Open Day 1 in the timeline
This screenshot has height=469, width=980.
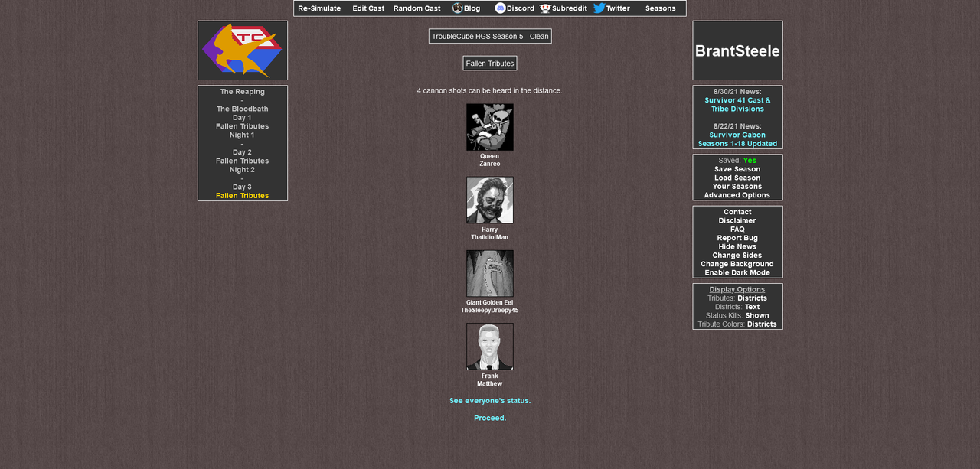[x=243, y=118]
